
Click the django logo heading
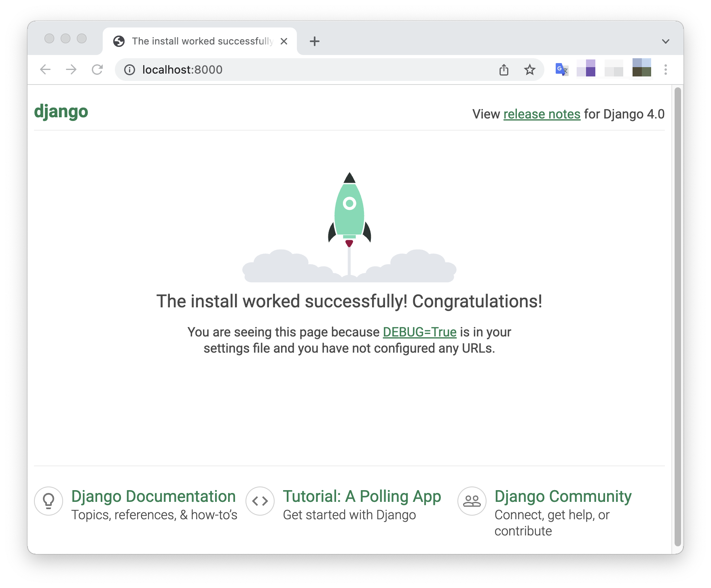[x=61, y=112]
